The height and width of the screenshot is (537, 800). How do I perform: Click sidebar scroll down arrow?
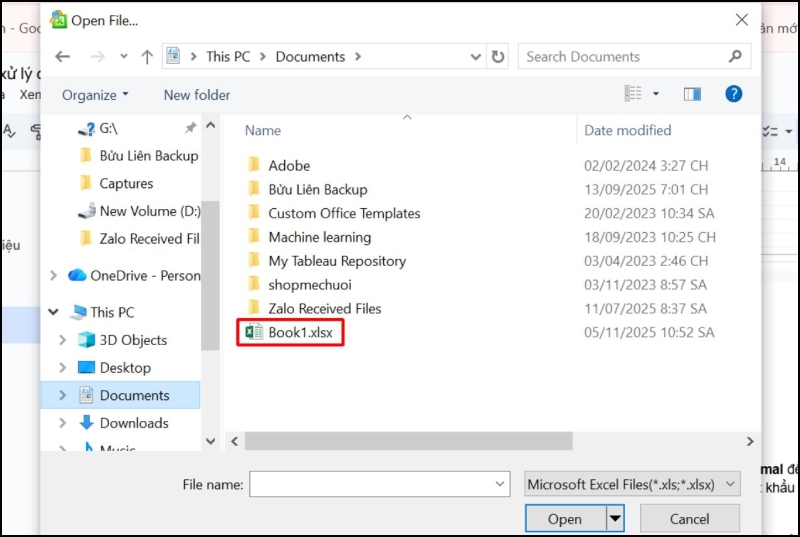point(210,441)
